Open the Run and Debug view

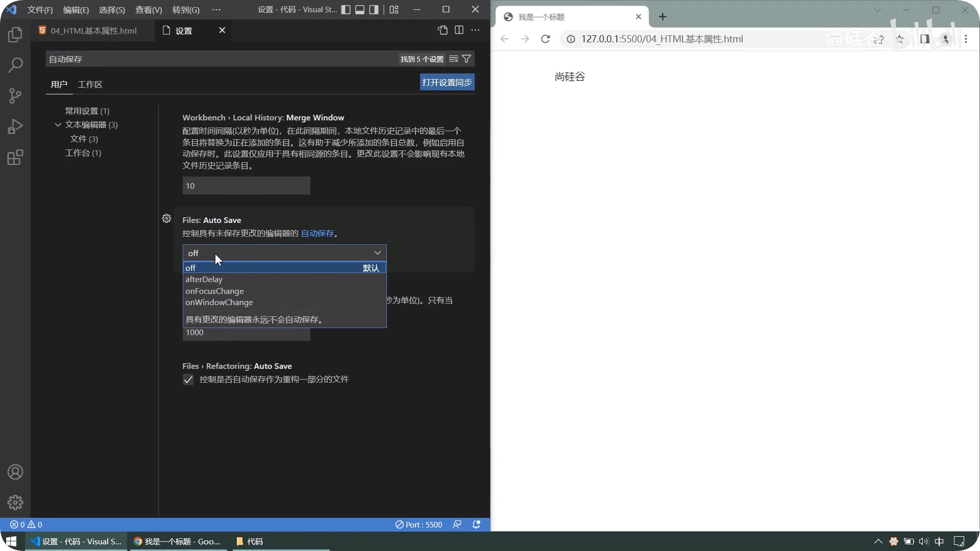tap(15, 127)
